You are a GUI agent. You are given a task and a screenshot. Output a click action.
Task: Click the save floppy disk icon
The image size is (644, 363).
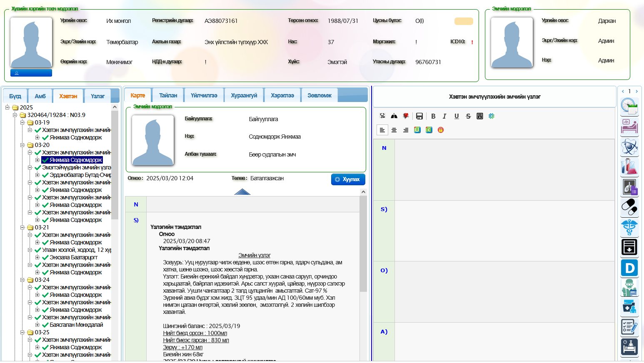click(x=419, y=116)
